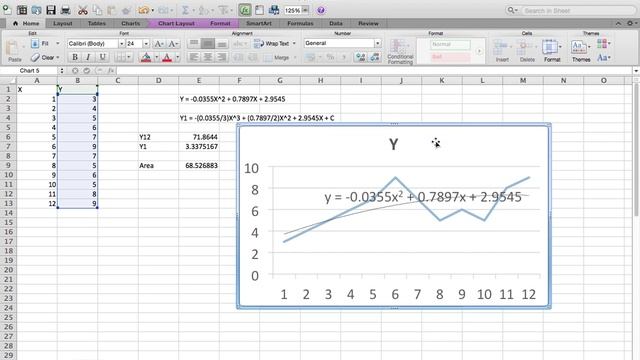Viewport: 640px width, 360px height.
Task: Click the Toolbox icon next to fx
Action: pos(259,10)
